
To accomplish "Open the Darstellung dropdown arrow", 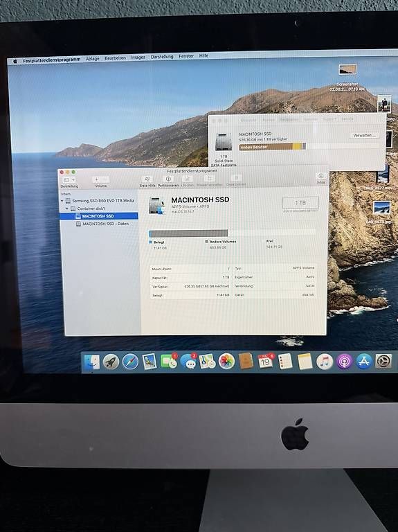I will (73, 180).
